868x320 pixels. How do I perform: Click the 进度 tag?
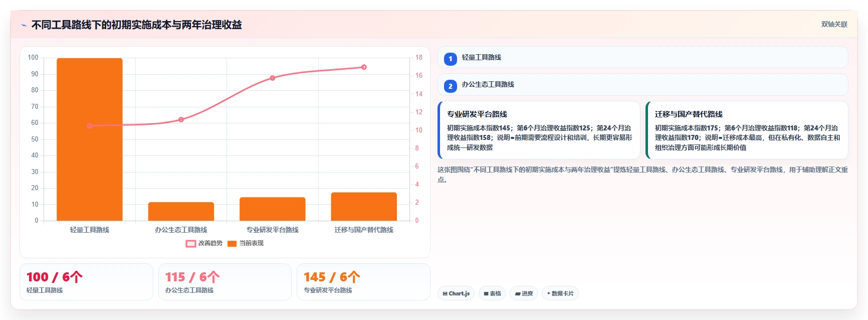(524, 293)
